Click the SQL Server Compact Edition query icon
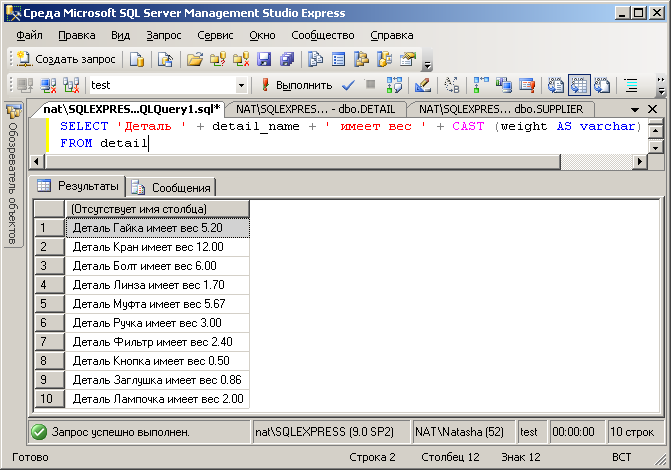The image size is (671, 470). click(x=165, y=59)
